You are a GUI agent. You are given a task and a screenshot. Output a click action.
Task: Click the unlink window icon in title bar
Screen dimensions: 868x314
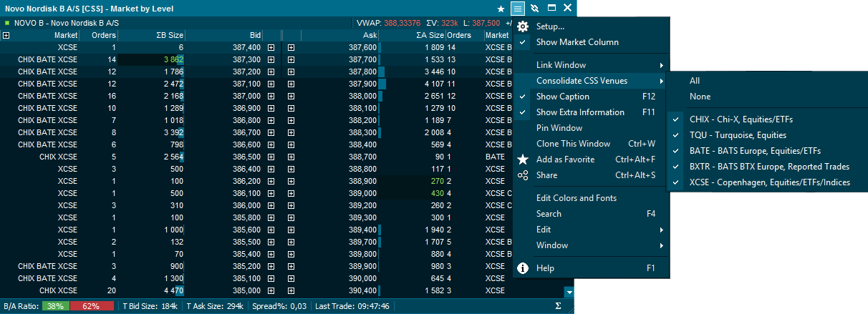(x=534, y=8)
